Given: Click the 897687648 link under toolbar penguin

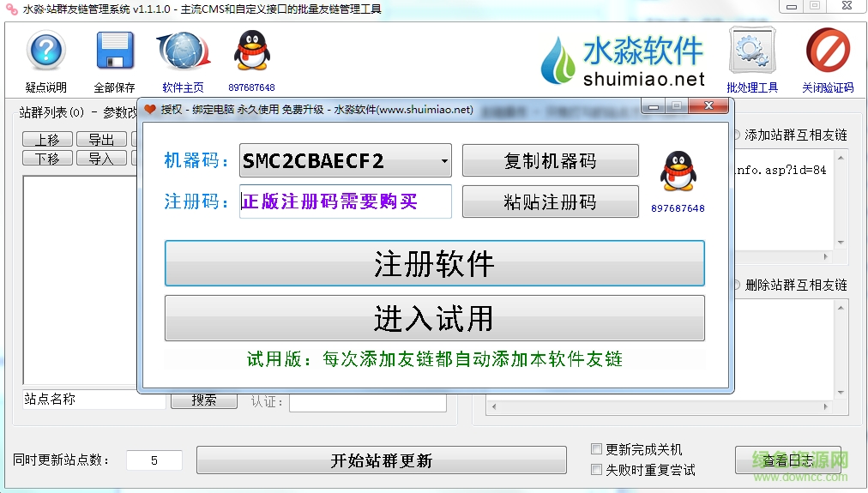Looking at the screenshot, I should coord(252,87).
